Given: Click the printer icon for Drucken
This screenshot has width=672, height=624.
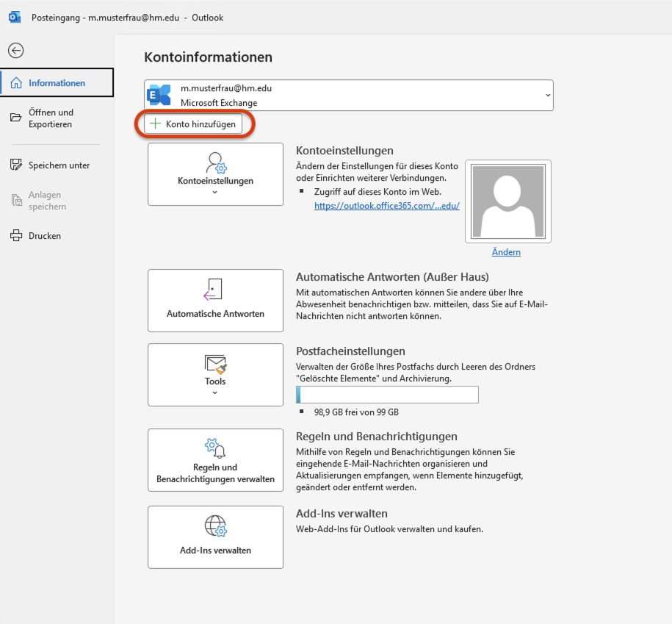Looking at the screenshot, I should (x=16, y=235).
